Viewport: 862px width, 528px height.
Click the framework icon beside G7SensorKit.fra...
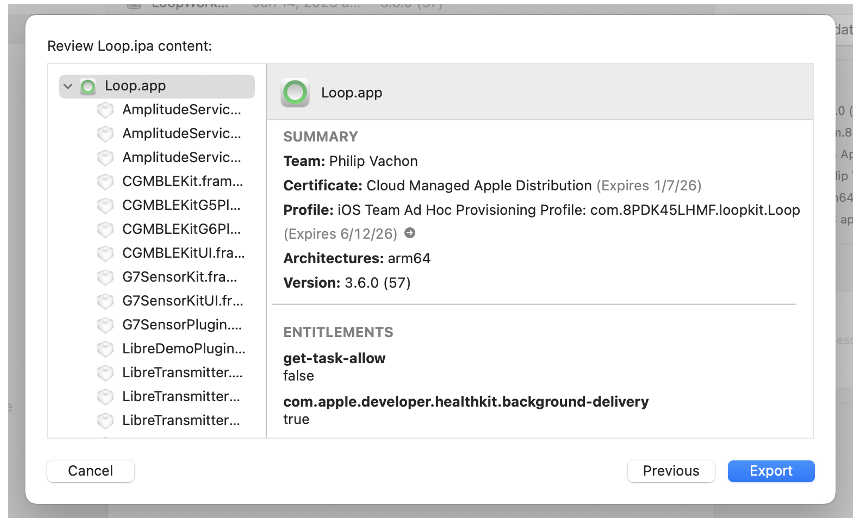tap(105, 277)
